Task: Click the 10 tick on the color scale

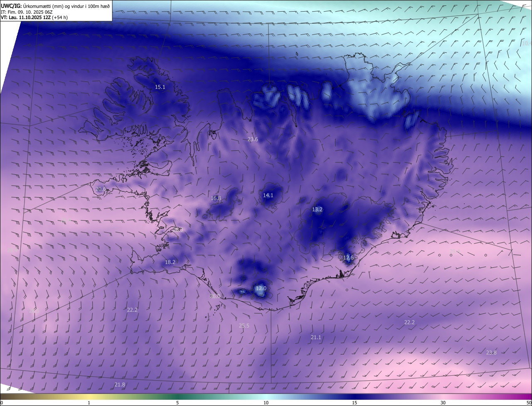Action: click(266, 403)
